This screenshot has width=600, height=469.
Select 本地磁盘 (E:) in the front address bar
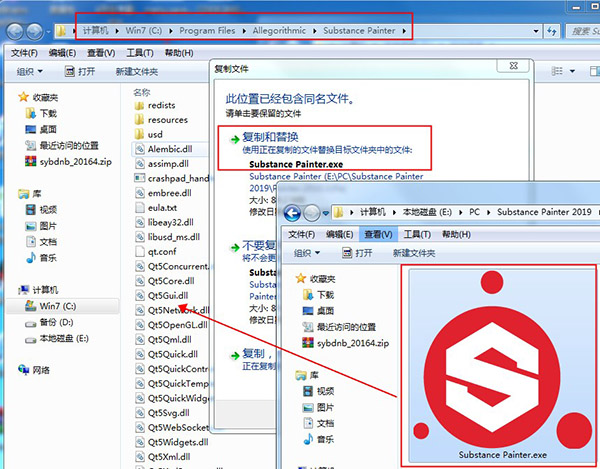pyautogui.click(x=427, y=212)
